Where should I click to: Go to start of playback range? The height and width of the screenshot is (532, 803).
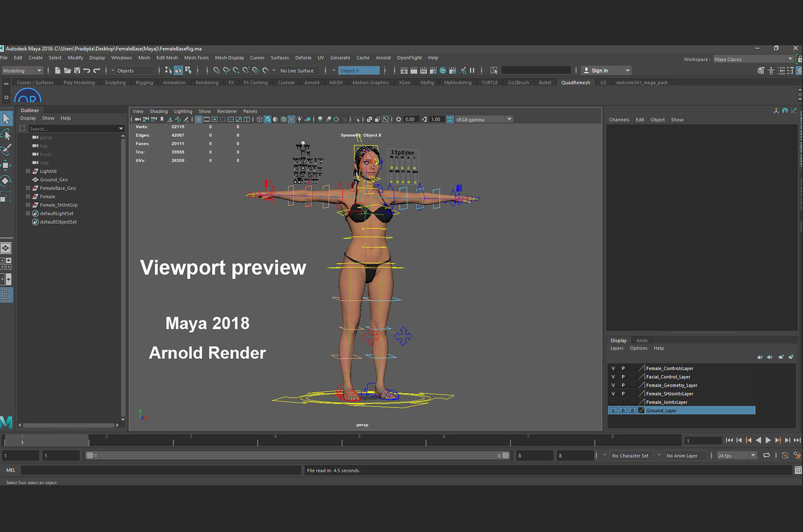coord(729,440)
